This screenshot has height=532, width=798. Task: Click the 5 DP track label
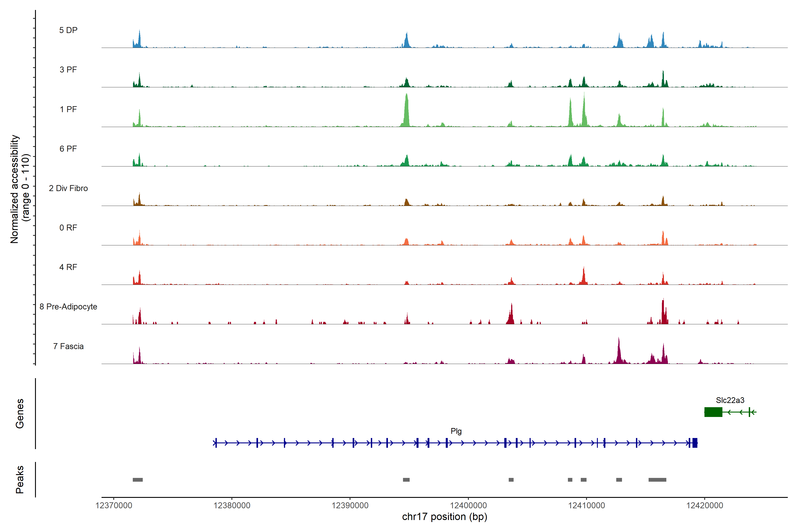click(68, 30)
